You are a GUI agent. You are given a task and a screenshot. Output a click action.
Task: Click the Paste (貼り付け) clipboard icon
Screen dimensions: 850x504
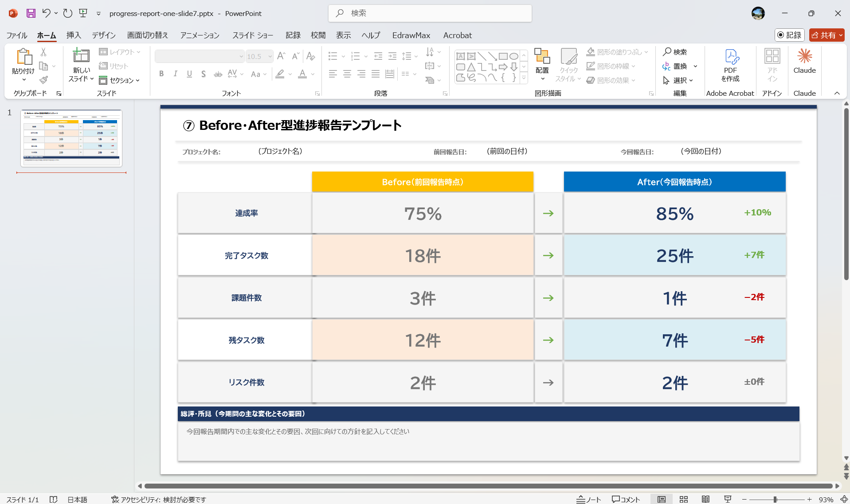tap(24, 57)
